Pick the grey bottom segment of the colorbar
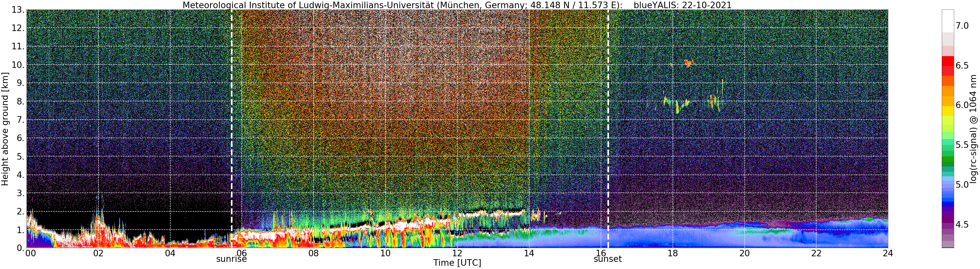 (x=947, y=244)
